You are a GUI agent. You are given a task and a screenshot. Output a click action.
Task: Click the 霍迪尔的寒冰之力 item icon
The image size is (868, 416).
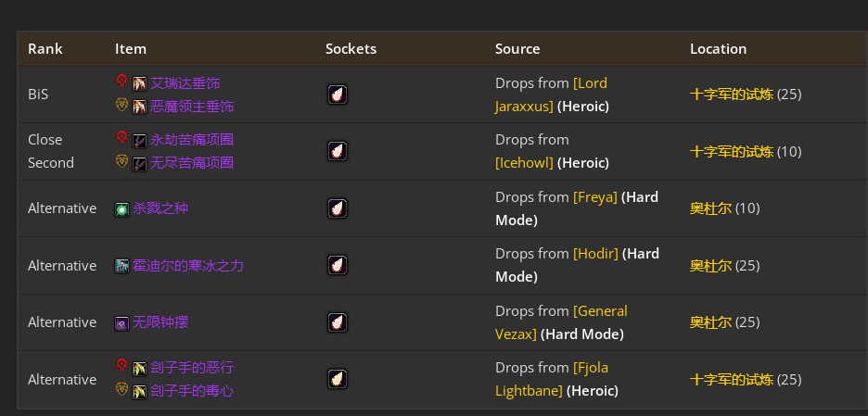click(121, 266)
